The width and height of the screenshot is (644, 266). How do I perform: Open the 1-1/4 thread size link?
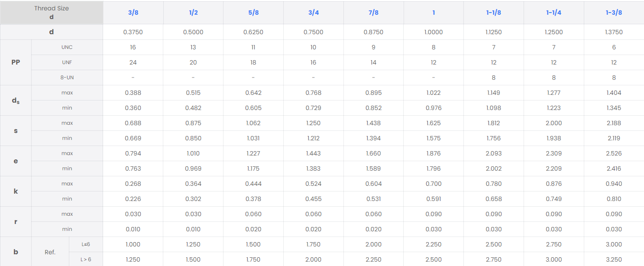tap(554, 13)
